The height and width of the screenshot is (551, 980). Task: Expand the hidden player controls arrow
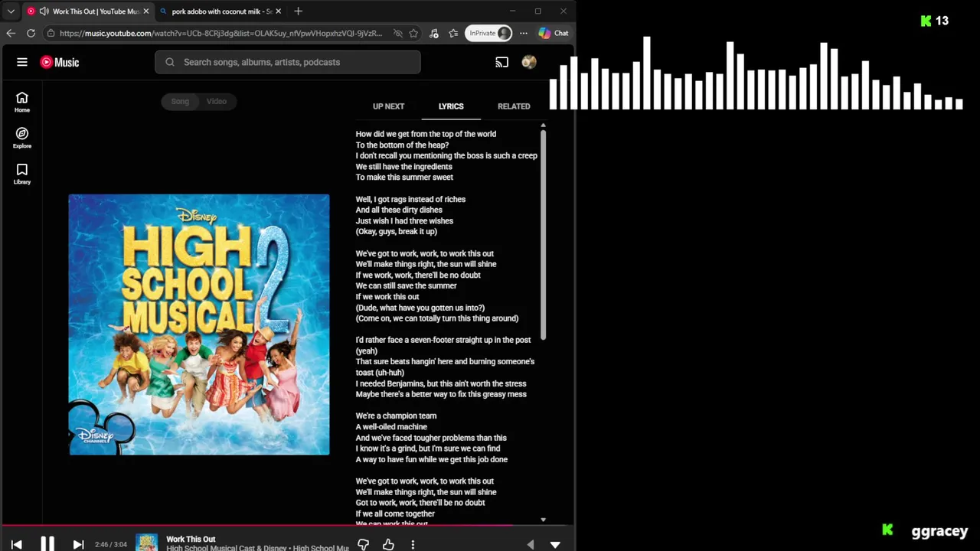pyautogui.click(x=531, y=544)
